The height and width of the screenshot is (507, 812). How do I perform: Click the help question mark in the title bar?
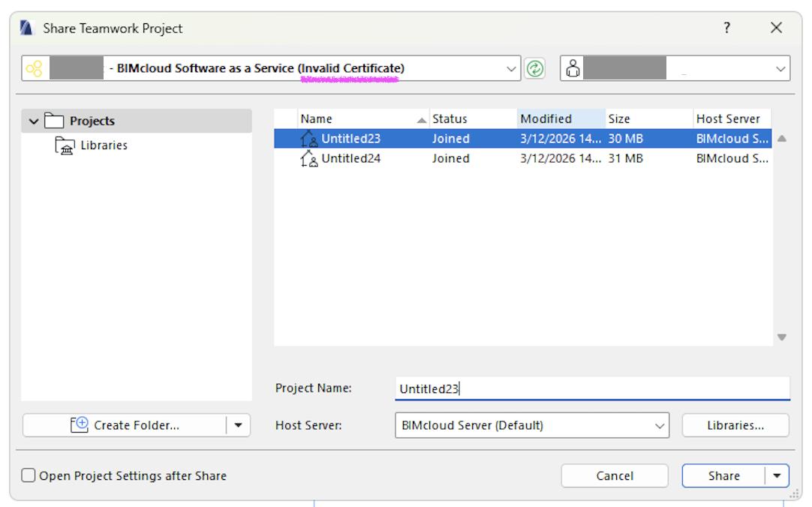click(x=727, y=28)
